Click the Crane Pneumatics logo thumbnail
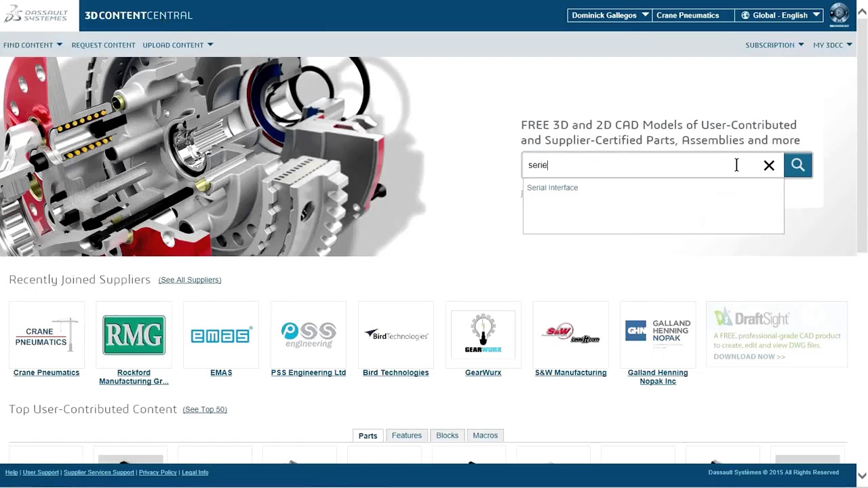 47,335
